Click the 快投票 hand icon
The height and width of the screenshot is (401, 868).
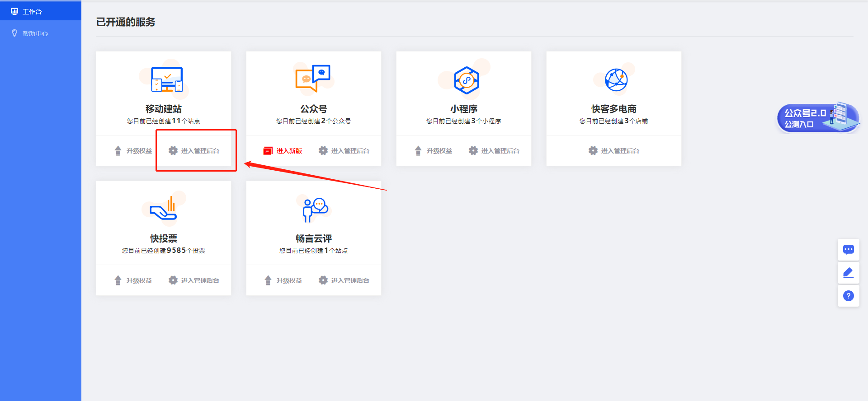click(165, 210)
